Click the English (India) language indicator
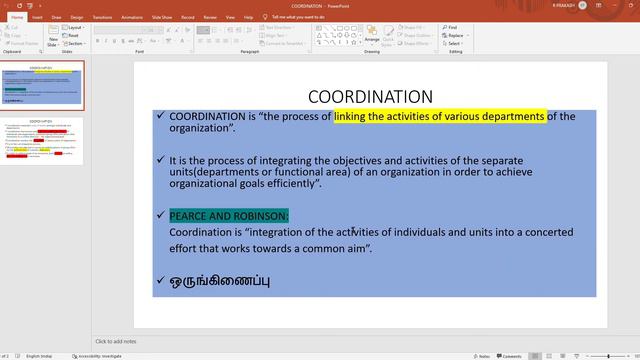The height and width of the screenshot is (360, 640). point(39,356)
